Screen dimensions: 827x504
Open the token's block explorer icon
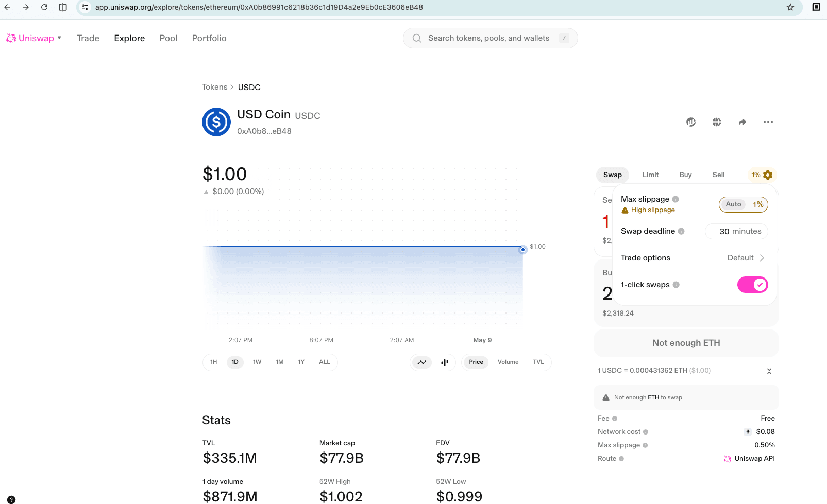pyautogui.click(x=691, y=122)
